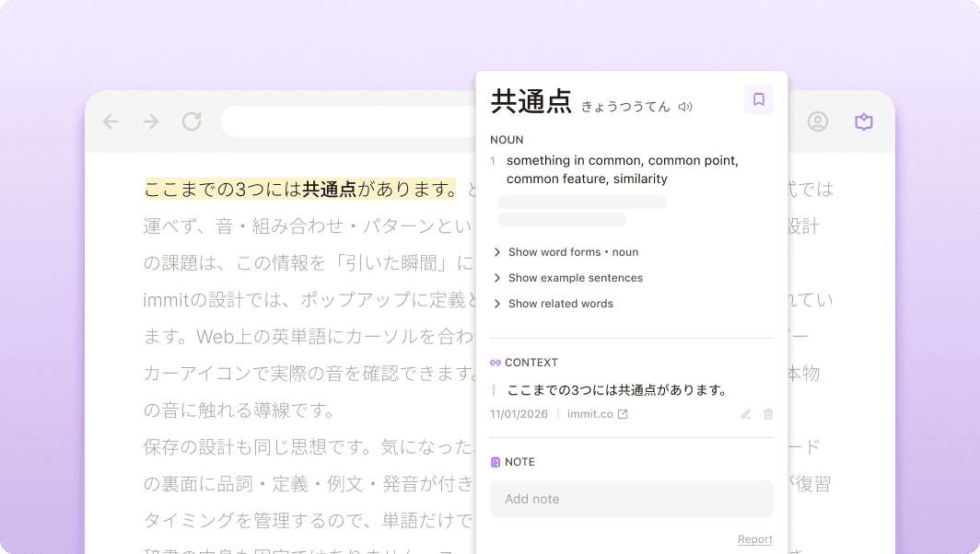Image resolution: width=980 pixels, height=554 pixels.
Task: Edit the context sentence with pencil icon
Action: 746,414
